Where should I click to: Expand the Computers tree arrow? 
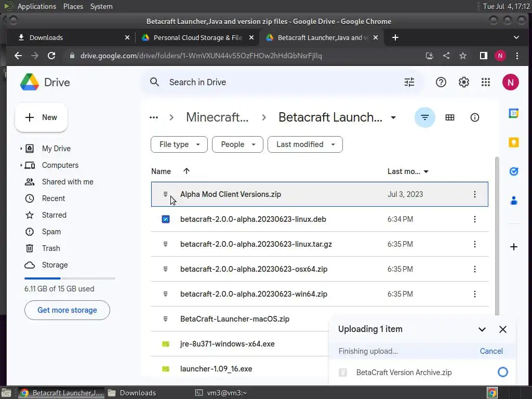tap(21, 165)
